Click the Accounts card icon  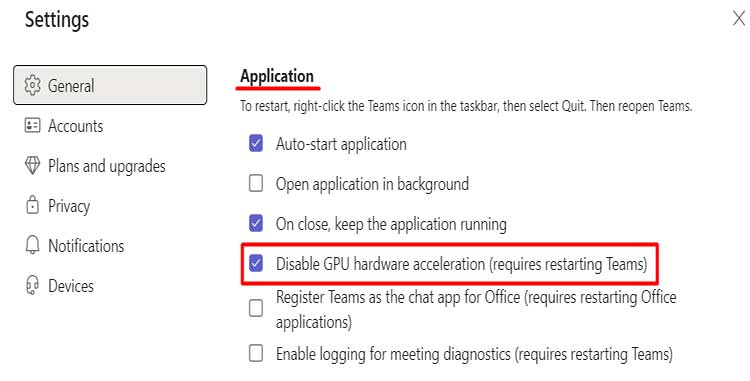[32, 126]
